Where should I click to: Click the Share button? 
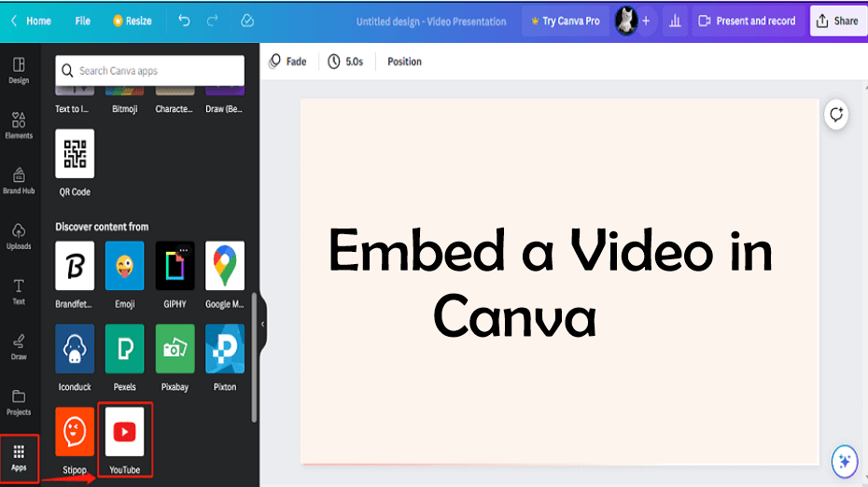coord(837,21)
